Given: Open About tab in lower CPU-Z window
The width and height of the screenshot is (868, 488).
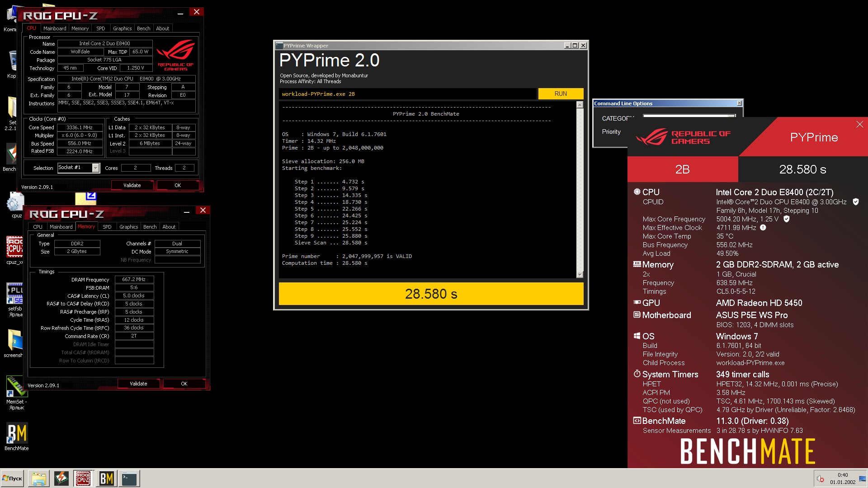Looking at the screenshot, I should click(x=169, y=227).
